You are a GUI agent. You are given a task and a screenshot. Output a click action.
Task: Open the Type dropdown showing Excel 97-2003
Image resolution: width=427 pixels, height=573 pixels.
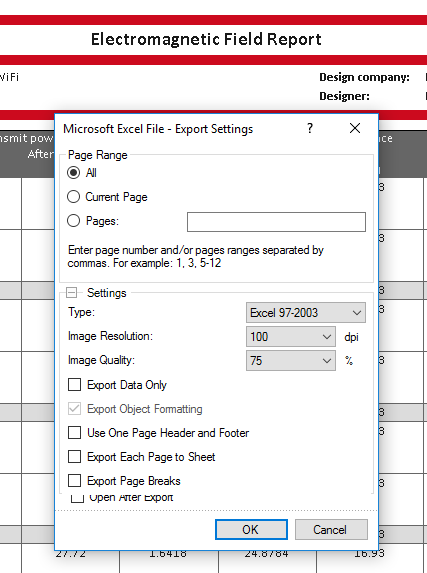pos(306,313)
